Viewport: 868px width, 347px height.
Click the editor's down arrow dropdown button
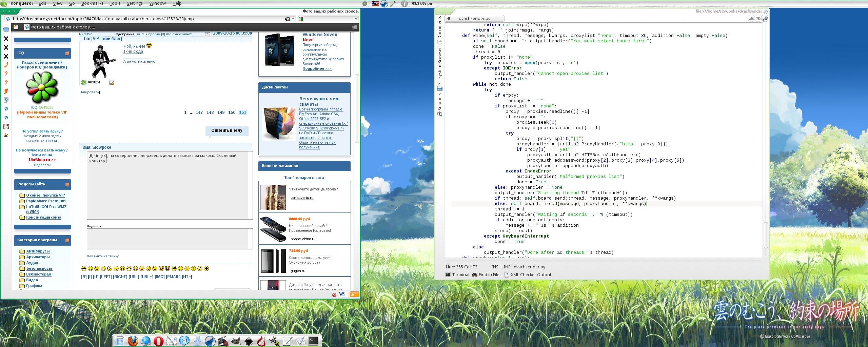pyautogui.click(x=758, y=18)
